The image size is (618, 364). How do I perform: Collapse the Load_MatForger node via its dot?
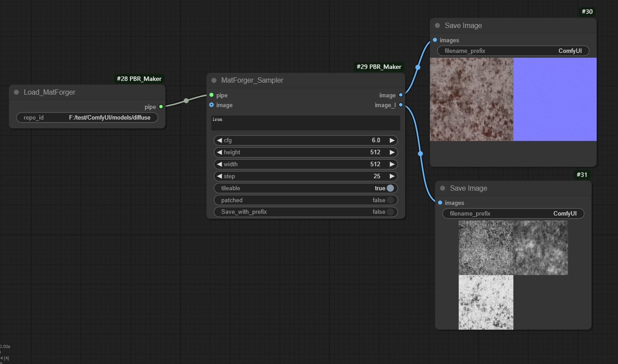[x=16, y=92]
